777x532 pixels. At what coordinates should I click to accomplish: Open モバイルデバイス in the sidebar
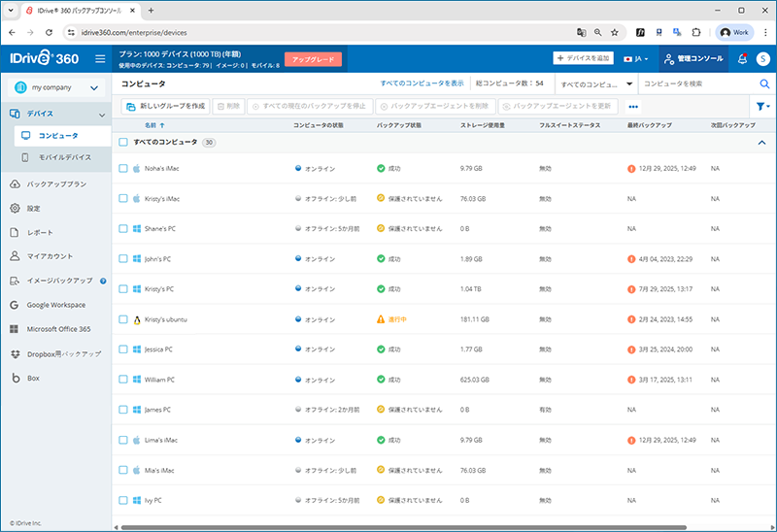click(x=64, y=156)
